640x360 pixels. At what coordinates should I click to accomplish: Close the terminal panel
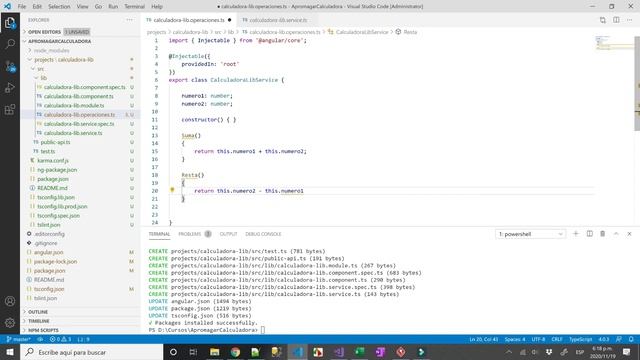tap(629, 234)
